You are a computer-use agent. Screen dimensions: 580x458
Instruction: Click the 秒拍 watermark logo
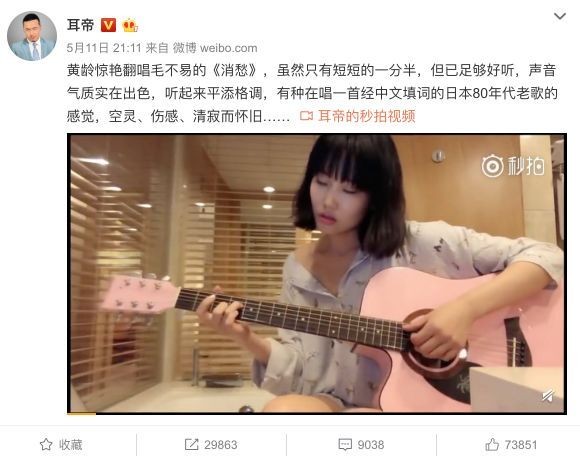[513, 166]
